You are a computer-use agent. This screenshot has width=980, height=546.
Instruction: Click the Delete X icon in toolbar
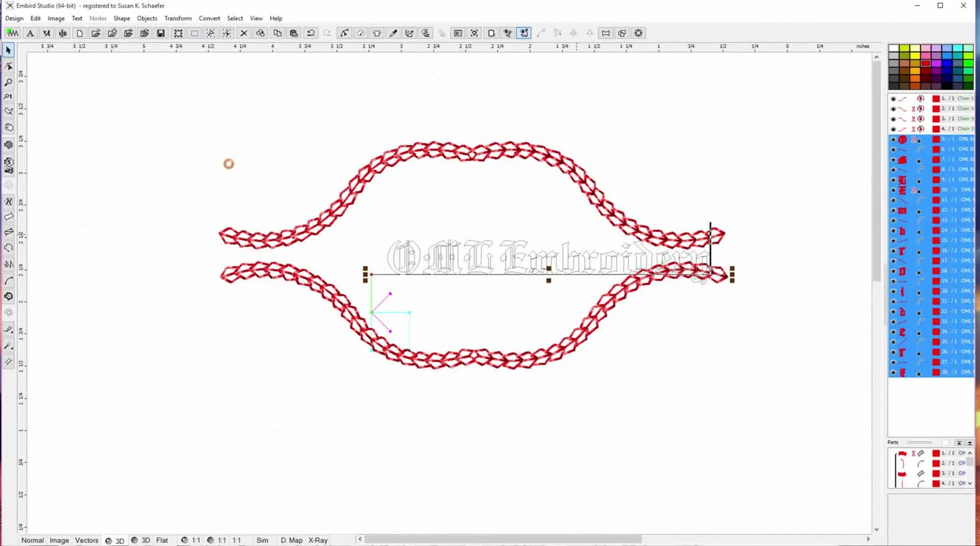click(x=244, y=33)
